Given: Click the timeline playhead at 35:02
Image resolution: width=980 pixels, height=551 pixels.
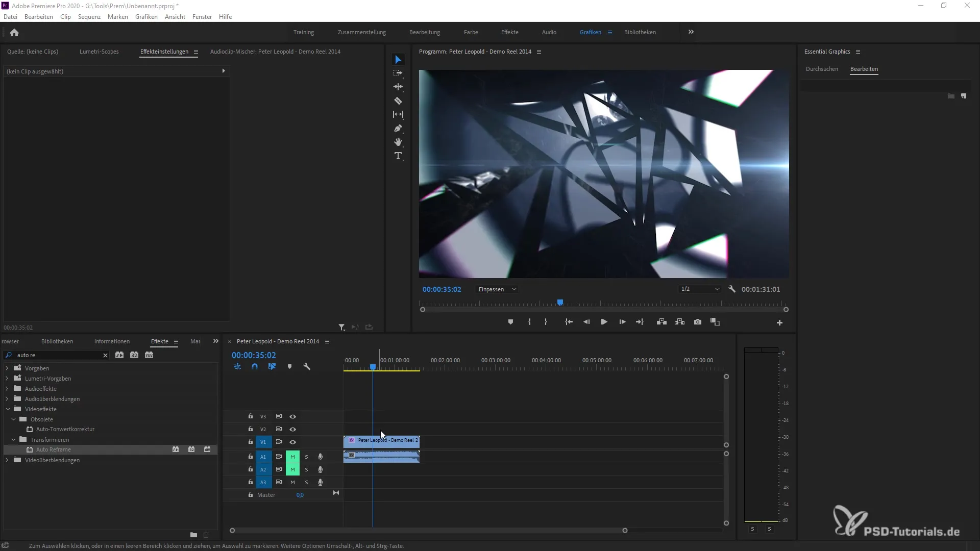Looking at the screenshot, I should 373,367.
